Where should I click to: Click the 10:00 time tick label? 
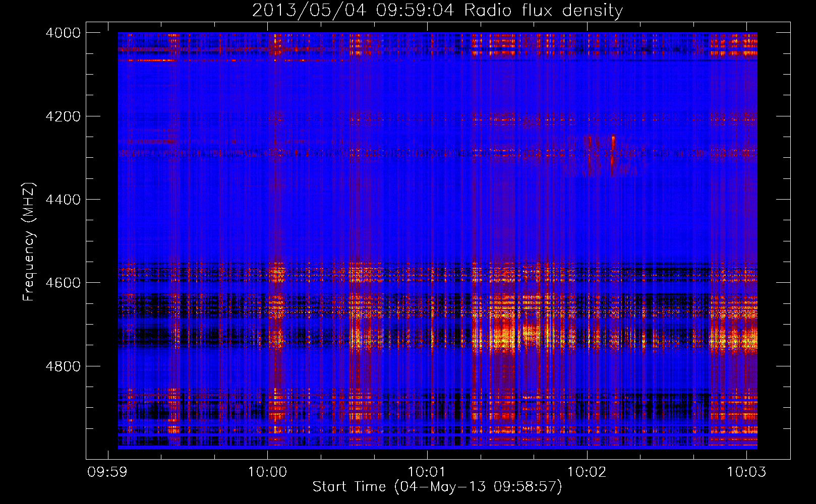267,472
